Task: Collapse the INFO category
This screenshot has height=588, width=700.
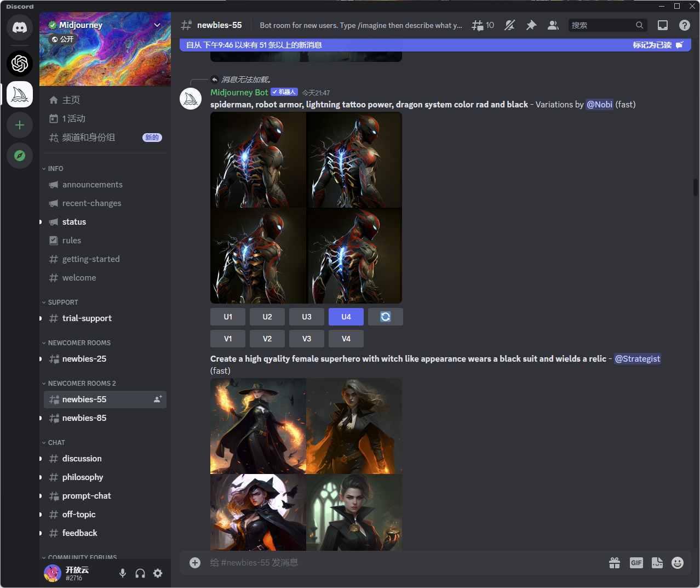Action: tap(53, 169)
